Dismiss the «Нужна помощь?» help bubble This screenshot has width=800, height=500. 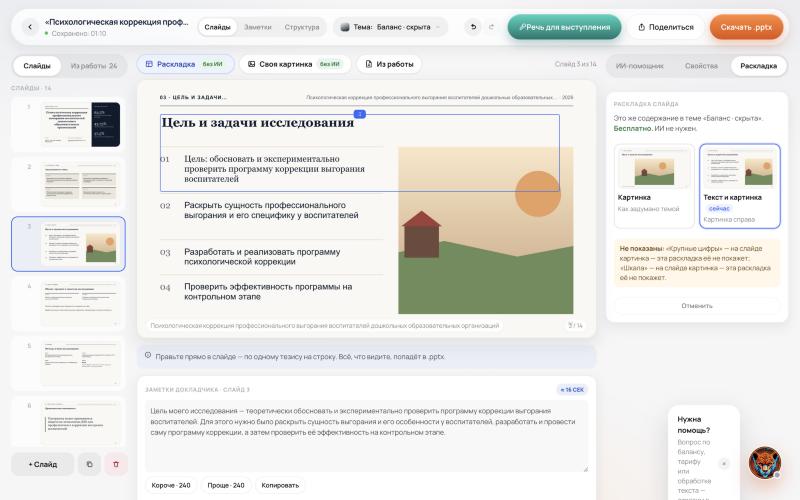pyautogui.click(x=723, y=463)
